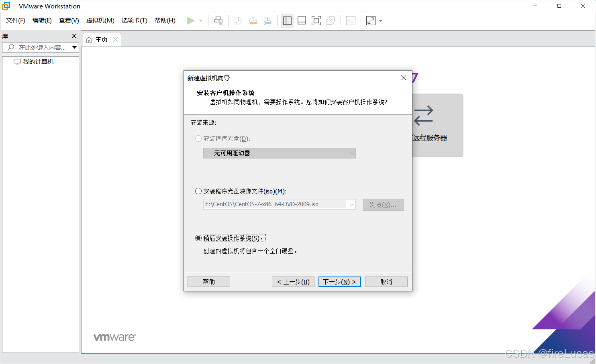
Task: Click the 远程服务器 connect tile
Action: (438, 125)
